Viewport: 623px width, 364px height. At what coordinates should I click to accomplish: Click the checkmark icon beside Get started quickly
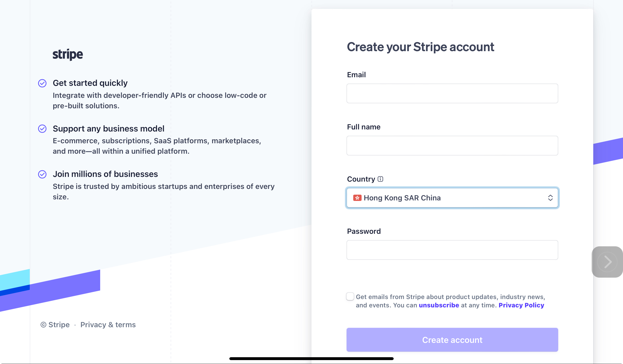[42, 83]
